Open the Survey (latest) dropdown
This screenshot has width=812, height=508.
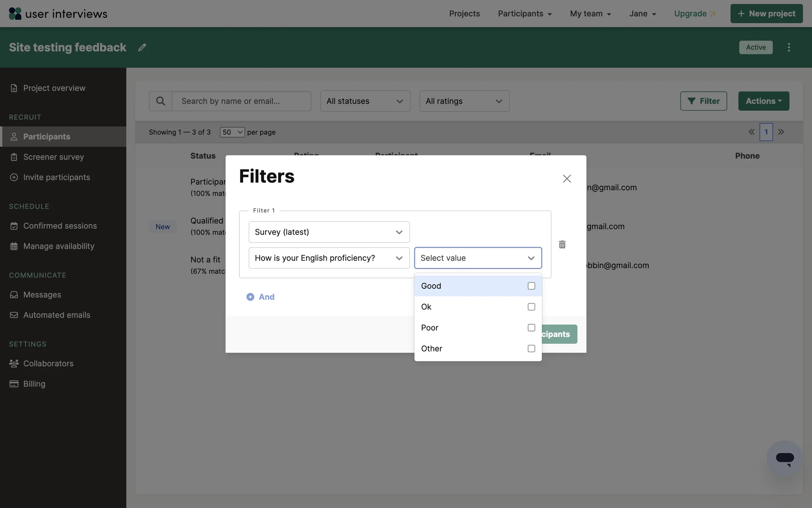(x=329, y=232)
